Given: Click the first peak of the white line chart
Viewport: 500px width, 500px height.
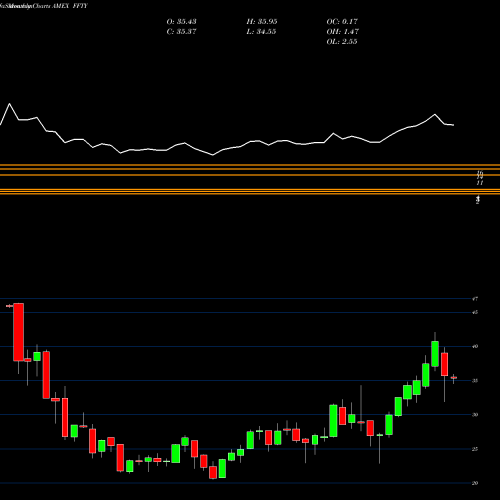Looking at the screenshot, I should tap(9, 104).
